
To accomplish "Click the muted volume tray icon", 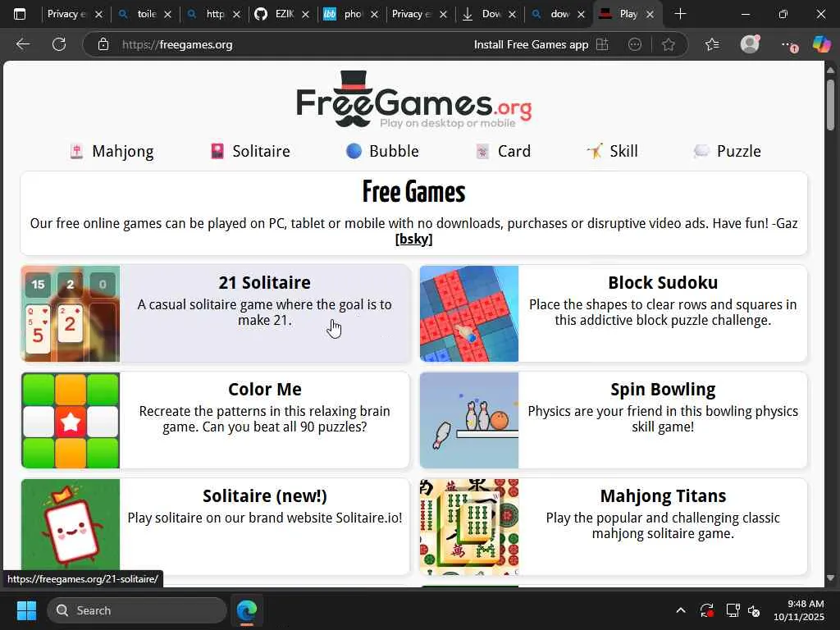I will [754, 610].
